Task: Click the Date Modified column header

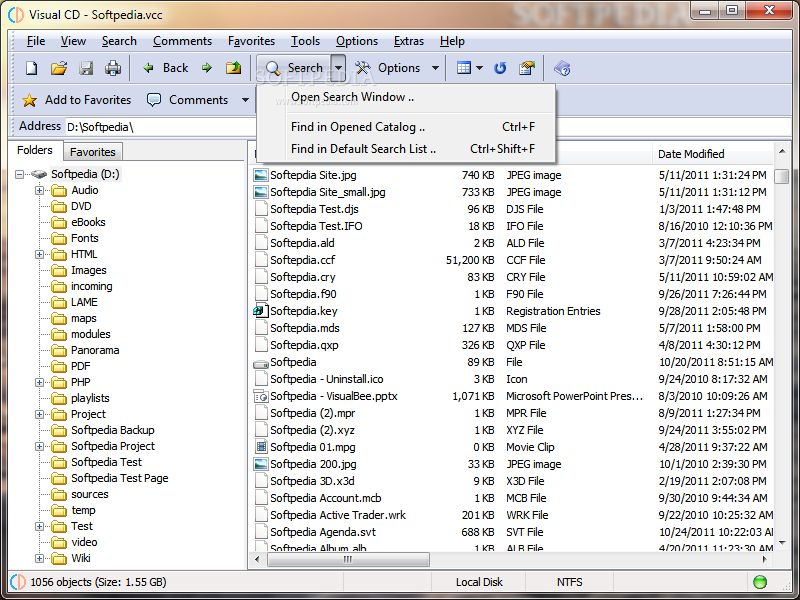Action: coord(712,154)
